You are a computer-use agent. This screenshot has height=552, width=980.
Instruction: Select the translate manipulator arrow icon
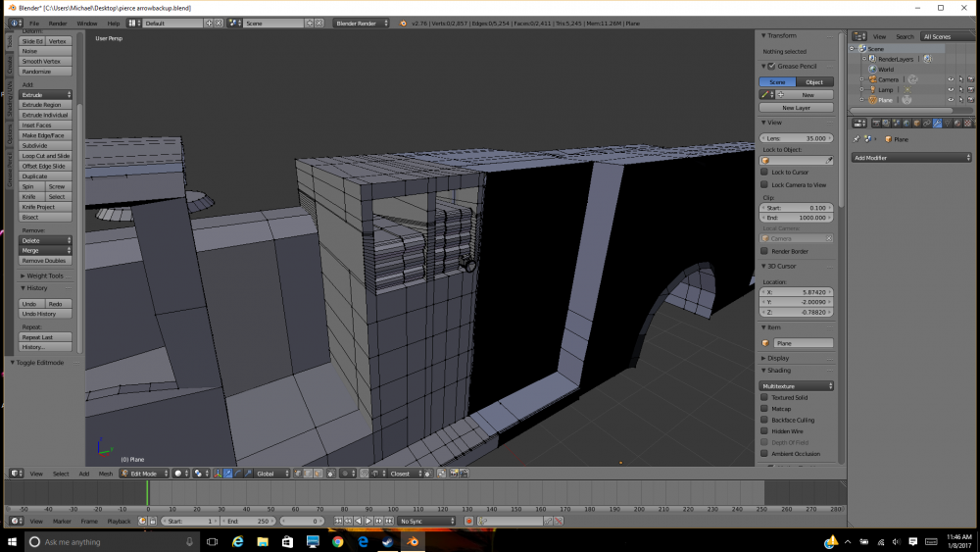point(228,474)
